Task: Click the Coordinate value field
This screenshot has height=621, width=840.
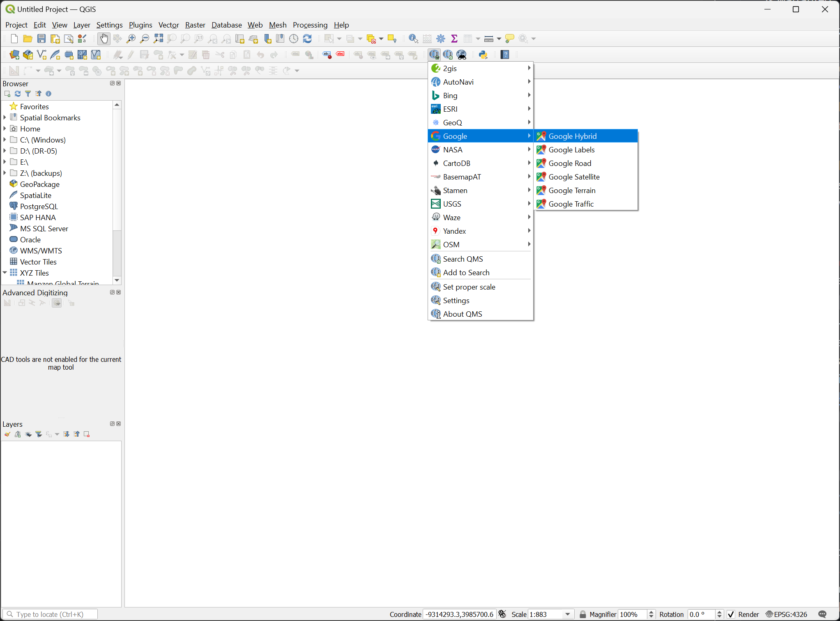Action: click(x=459, y=614)
